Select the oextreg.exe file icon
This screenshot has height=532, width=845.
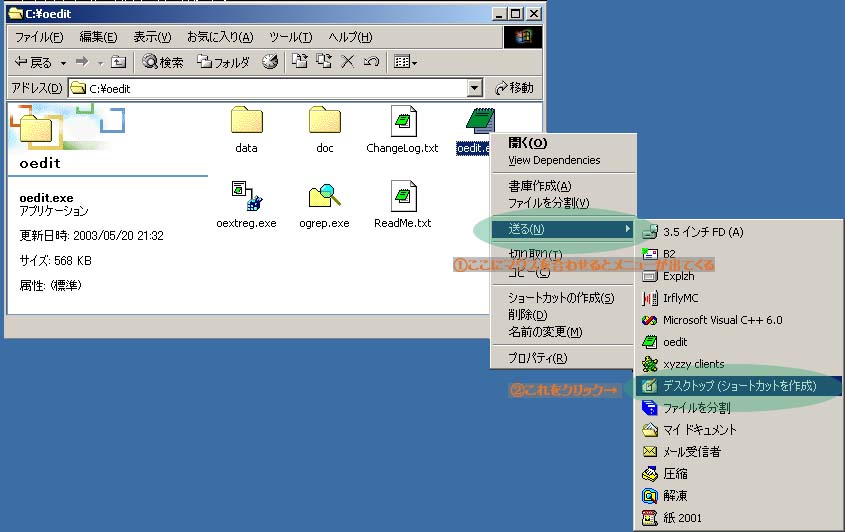(245, 195)
